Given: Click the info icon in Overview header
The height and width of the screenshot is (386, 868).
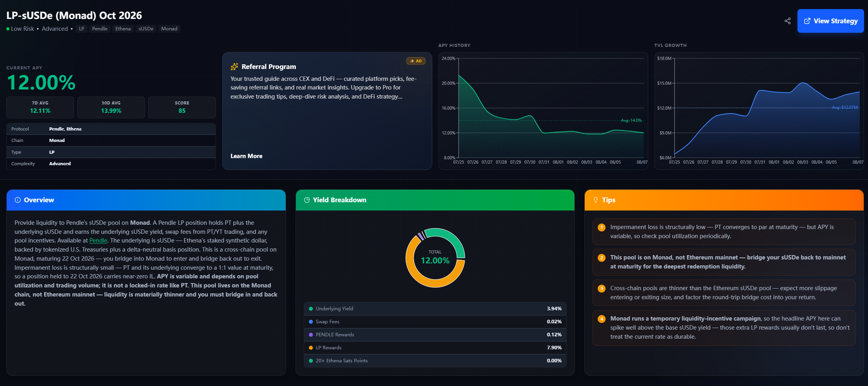Looking at the screenshot, I should point(18,200).
